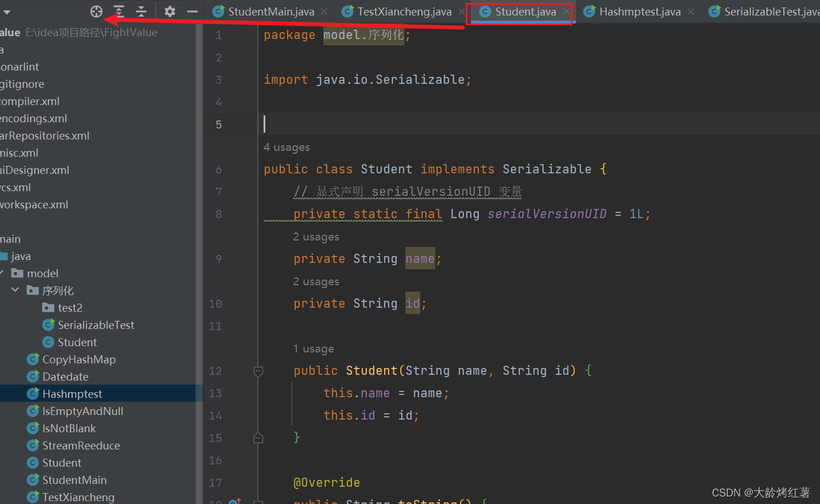Open the project view dropdown arrow
This screenshot has height=504, width=820.
click(7, 11)
